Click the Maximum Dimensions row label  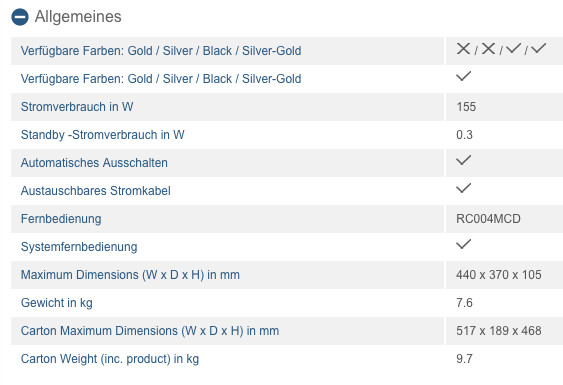tap(130, 275)
